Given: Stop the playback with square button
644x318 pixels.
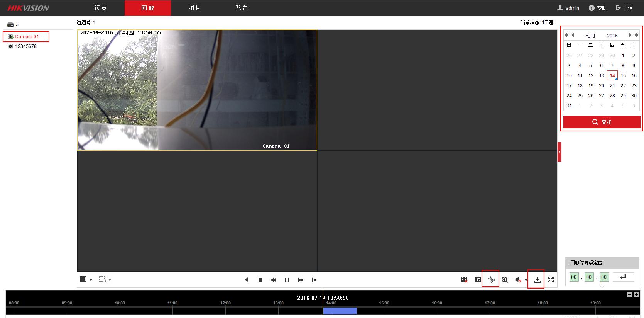Looking at the screenshot, I should 260,280.
